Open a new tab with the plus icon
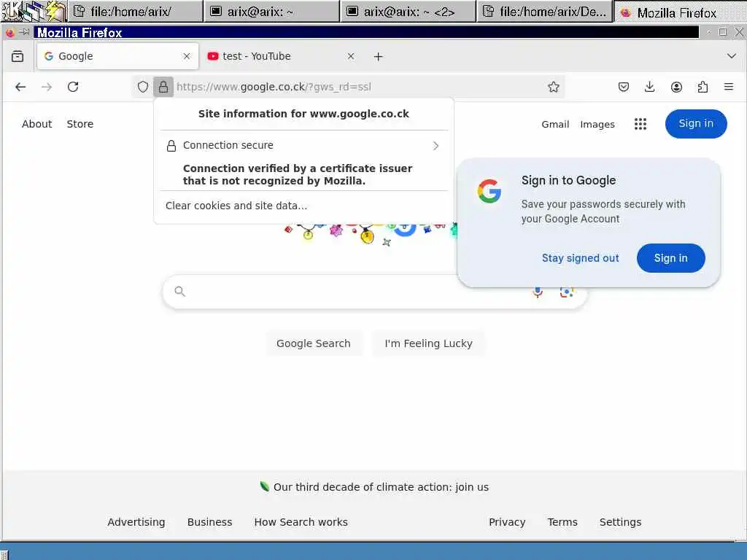Screen dimensions: 747x560 379,57
